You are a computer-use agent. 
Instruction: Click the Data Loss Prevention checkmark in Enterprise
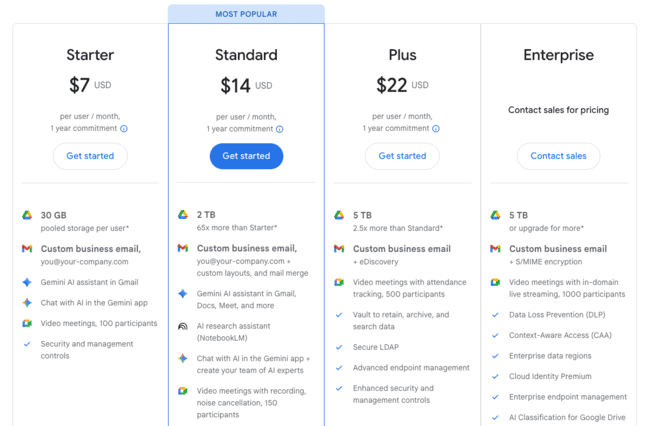tap(495, 314)
